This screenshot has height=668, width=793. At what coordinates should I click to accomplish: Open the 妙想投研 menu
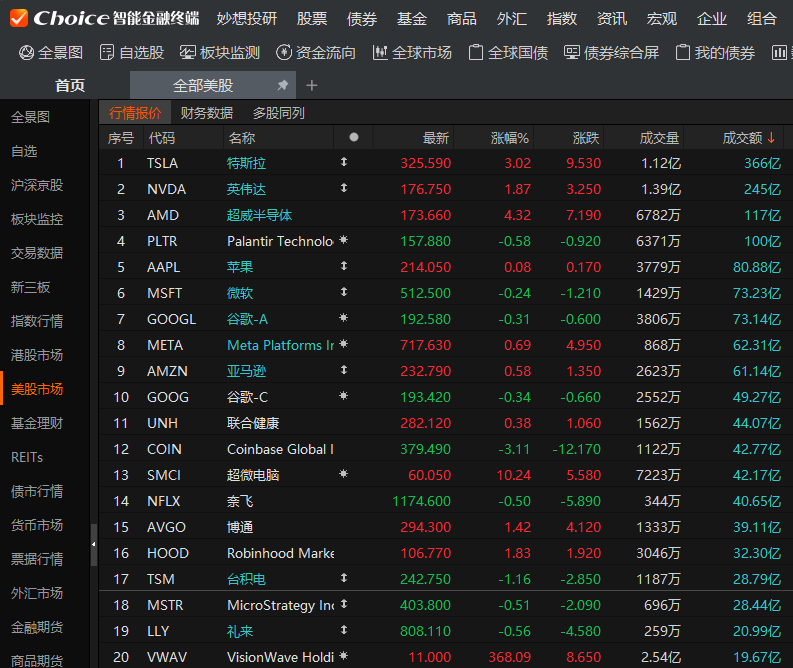(247, 19)
